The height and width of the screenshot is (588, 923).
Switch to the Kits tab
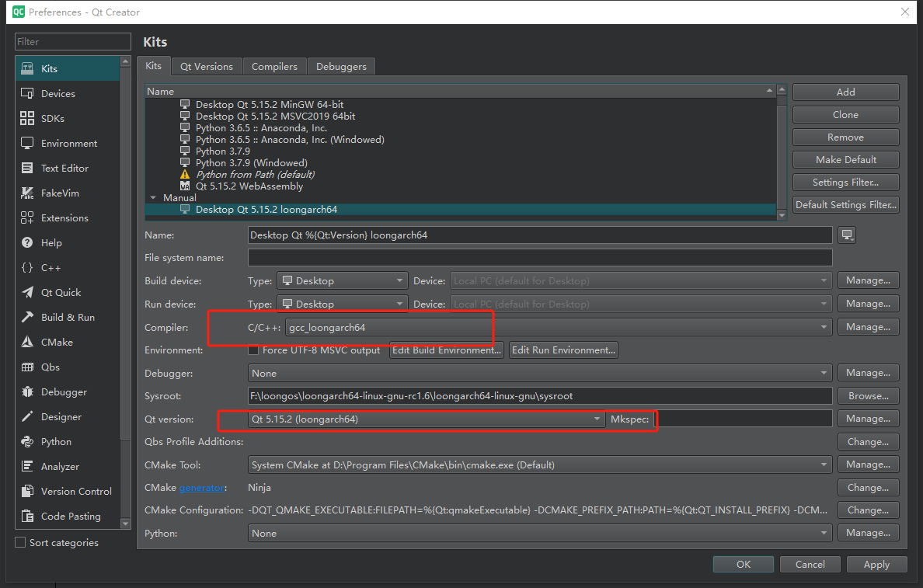[x=154, y=66]
